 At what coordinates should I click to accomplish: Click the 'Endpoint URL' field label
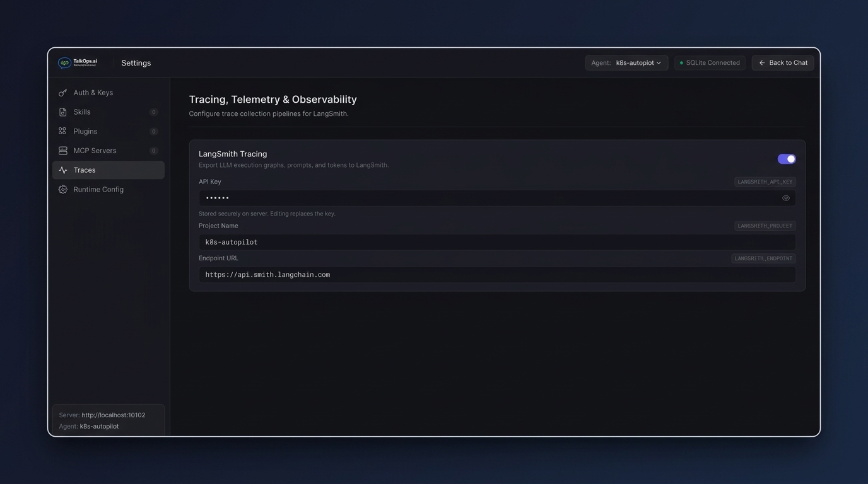(218, 258)
